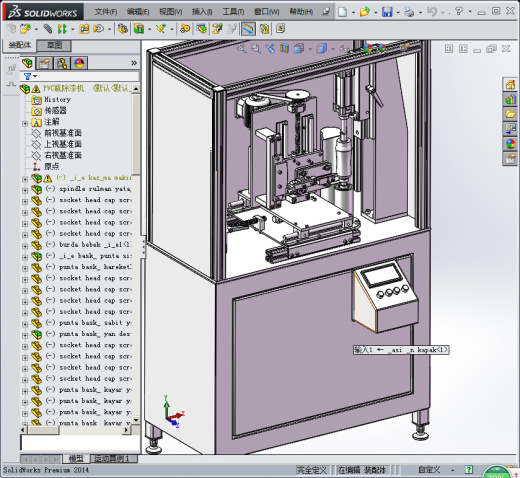Image resolution: width=520 pixels, height=478 pixels.
Task: Click the feature tree vertical scrollbar down arrow
Action: [x=136, y=420]
